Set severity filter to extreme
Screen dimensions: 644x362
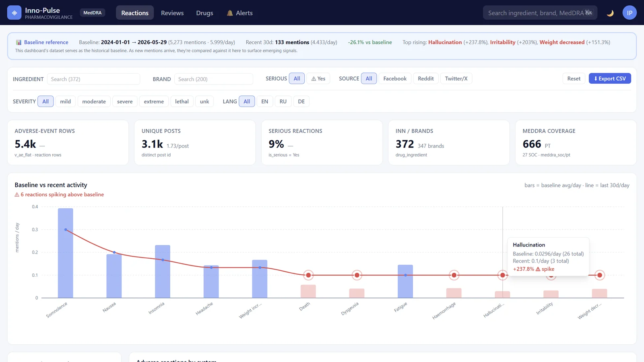click(x=154, y=101)
